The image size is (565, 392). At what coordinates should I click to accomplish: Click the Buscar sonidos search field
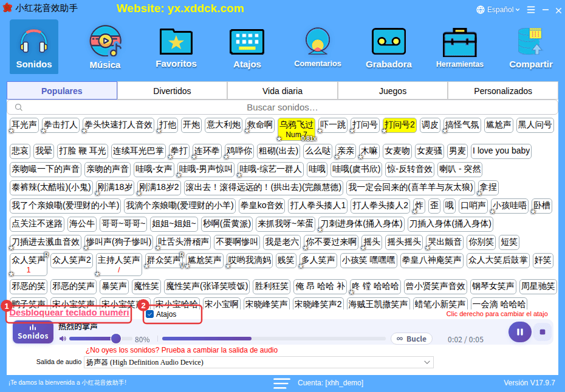[282, 107]
